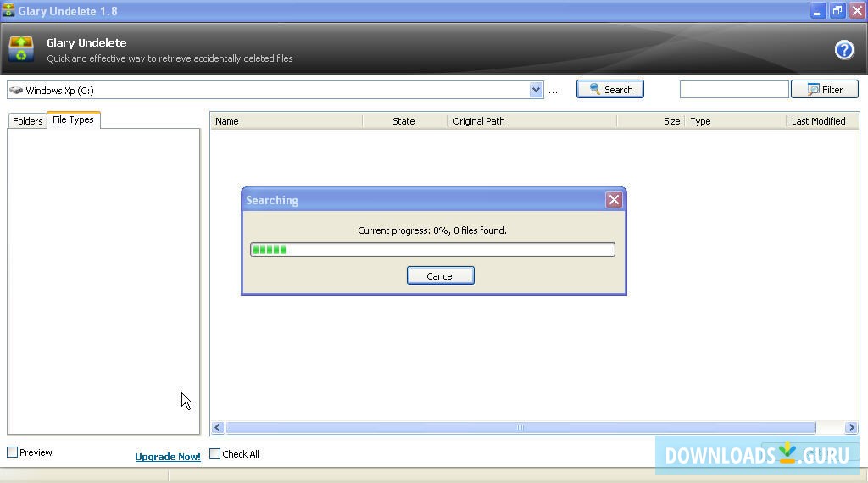Screen dimensions: 868x483
Task: Open the Help question mark icon
Action: (x=844, y=50)
